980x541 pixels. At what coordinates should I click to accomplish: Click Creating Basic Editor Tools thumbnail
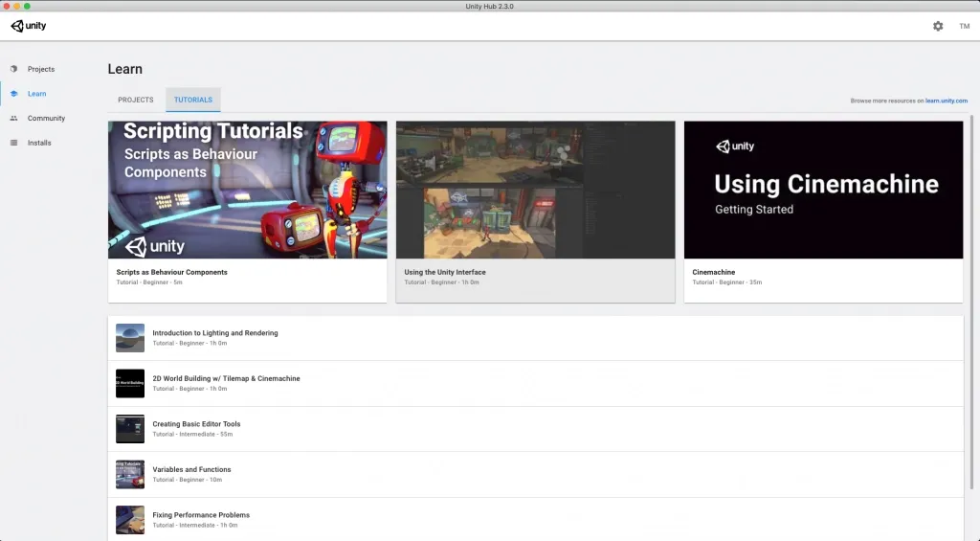click(x=130, y=429)
